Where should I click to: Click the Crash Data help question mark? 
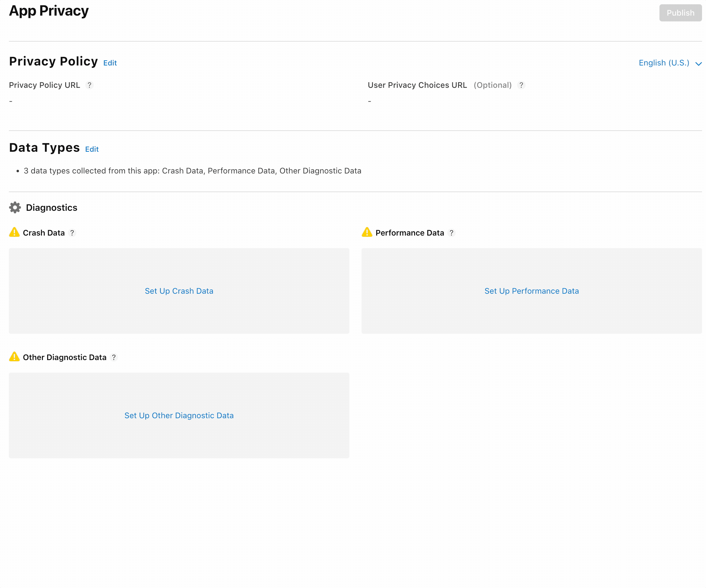(72, 233)
